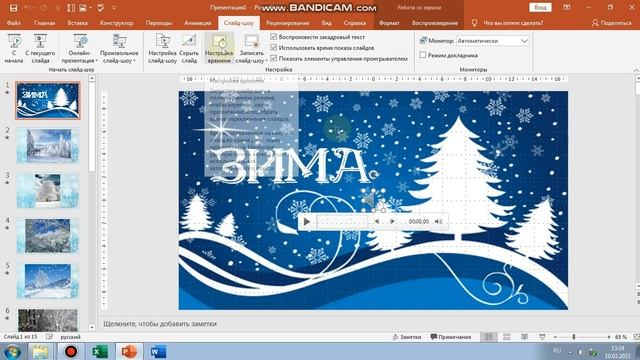Skip audio forward on the player bar
The image size is (640, 360).
click(x=392, y=222)
